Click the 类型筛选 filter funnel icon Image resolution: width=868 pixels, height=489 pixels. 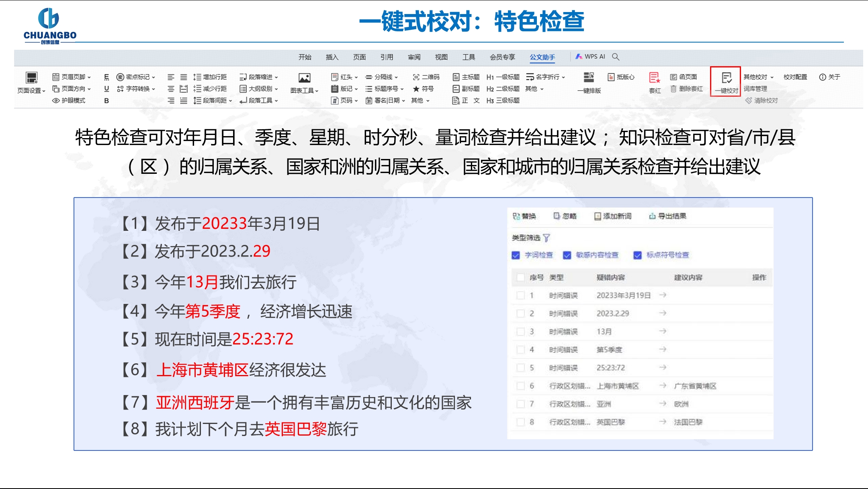pyautogui.click(x=547, y=238)
